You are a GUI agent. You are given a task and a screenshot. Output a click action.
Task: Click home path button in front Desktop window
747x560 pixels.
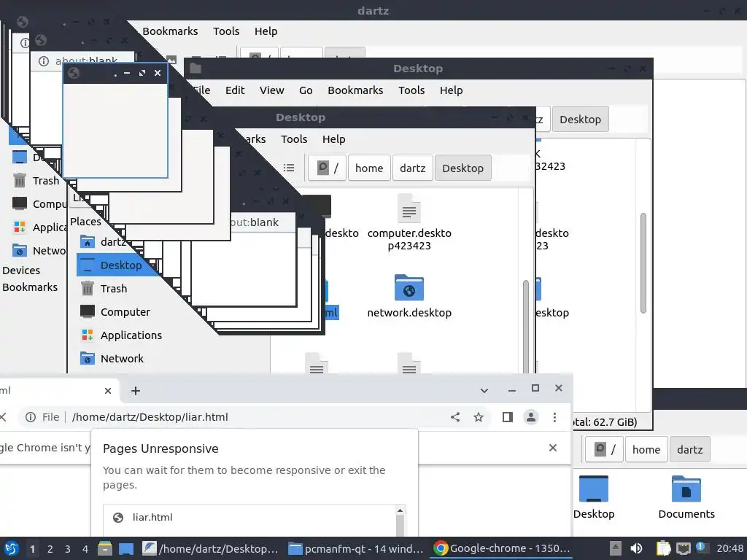[369, 168]
